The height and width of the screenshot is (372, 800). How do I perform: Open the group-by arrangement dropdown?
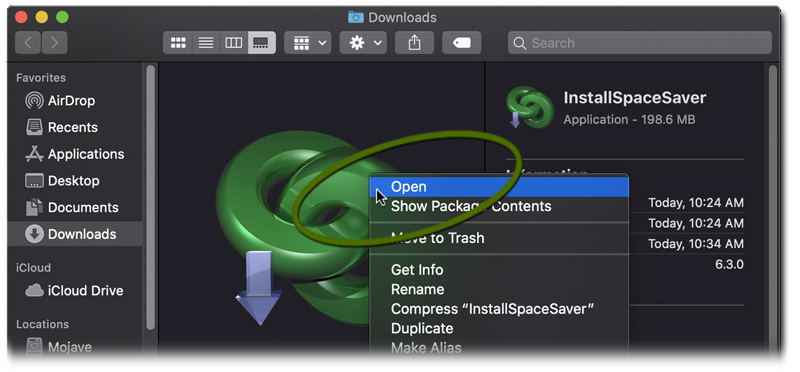click(308, 43)
